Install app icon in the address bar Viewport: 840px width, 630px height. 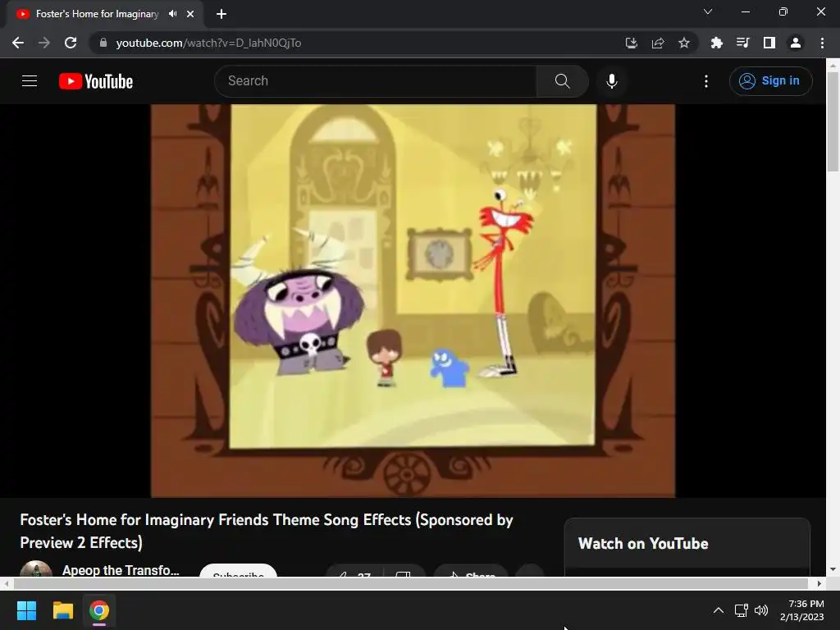(x=631, y=43)
